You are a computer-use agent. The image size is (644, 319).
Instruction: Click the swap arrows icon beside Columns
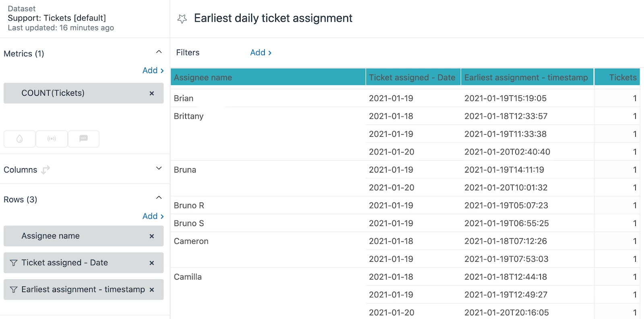pos(46,170)
